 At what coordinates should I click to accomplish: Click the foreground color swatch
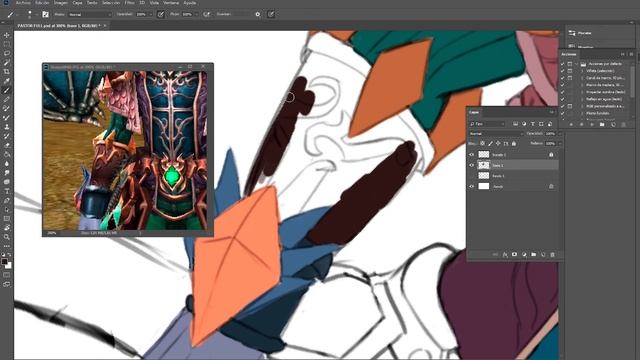pyautogui.click(x=4, y=262)
